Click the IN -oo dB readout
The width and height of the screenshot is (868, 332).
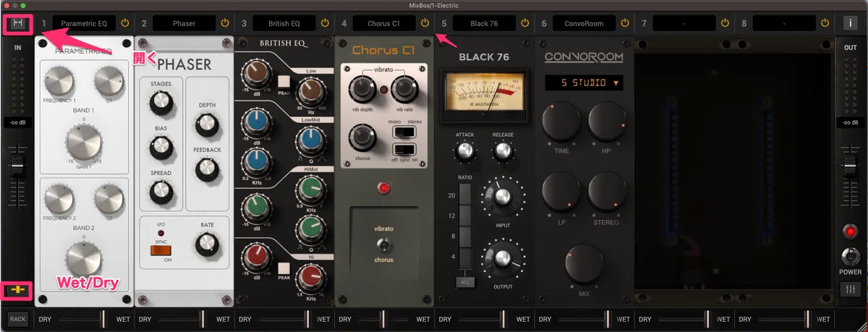(17, 123)
